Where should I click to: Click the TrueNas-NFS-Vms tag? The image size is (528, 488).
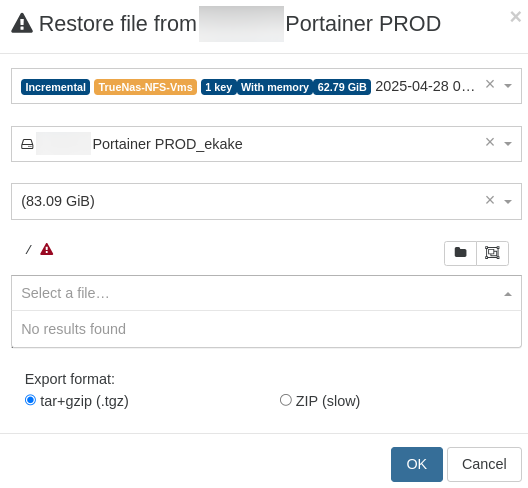tap(145, 87)
